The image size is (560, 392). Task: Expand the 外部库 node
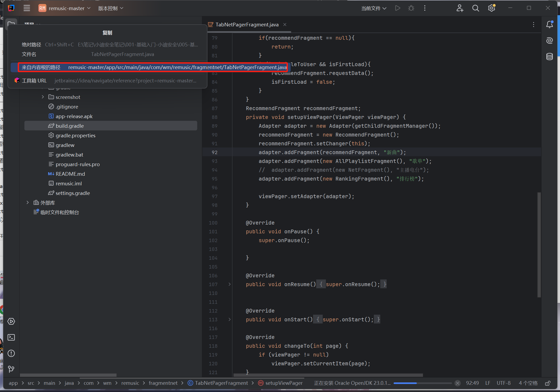pos(27,203)
